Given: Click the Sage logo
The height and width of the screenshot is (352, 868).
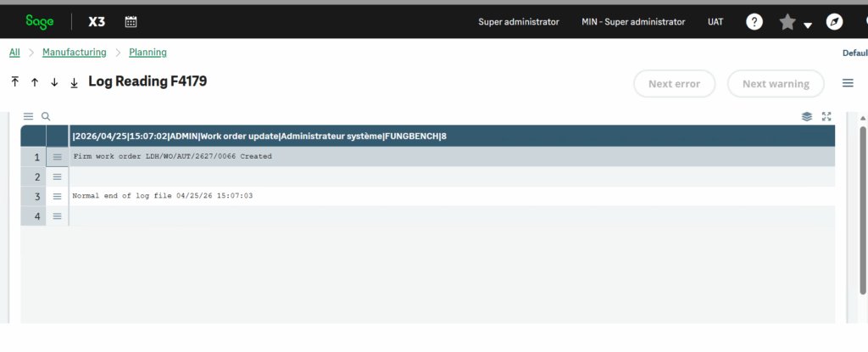Looking at the screenshot, I should coord(39,21).
